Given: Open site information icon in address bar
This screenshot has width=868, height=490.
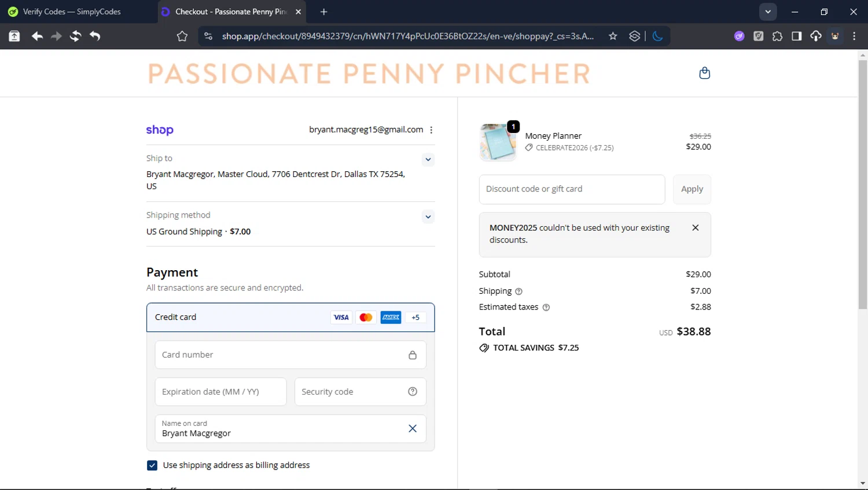Looking at the screenshot, I should pos(208,36).
